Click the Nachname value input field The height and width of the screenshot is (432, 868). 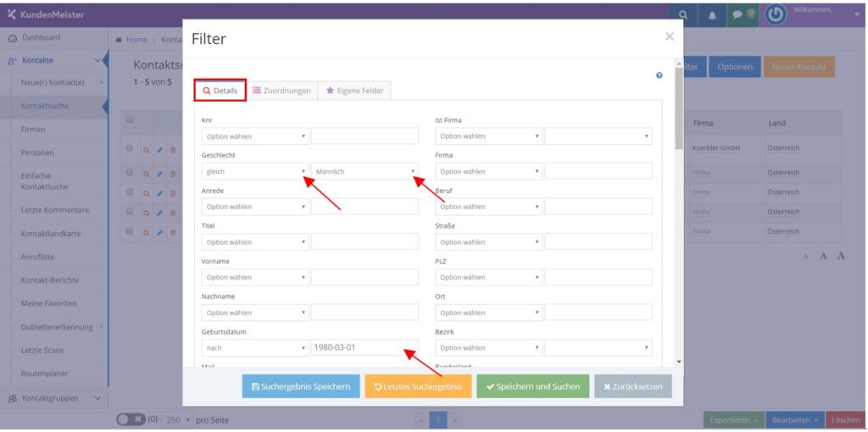coord(364,313)
